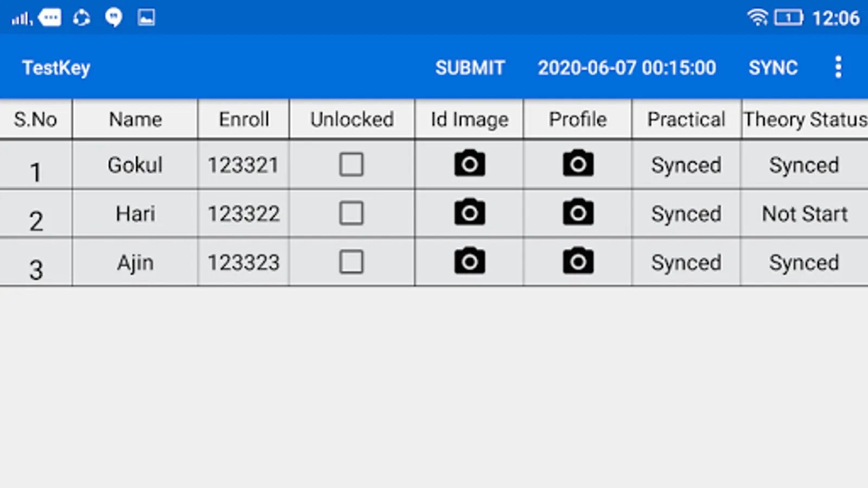
Task: Capture Ajin's Id Image photo
Action: 470,261
